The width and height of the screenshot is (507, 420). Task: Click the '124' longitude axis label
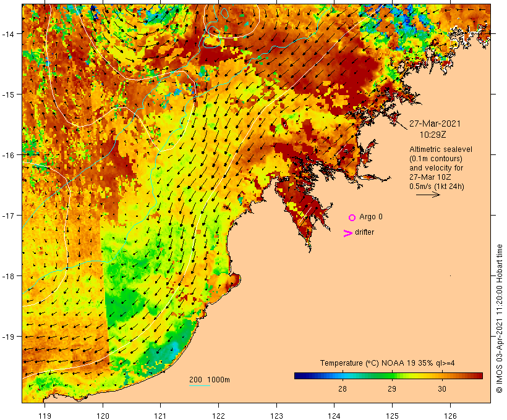pos(334,416)
